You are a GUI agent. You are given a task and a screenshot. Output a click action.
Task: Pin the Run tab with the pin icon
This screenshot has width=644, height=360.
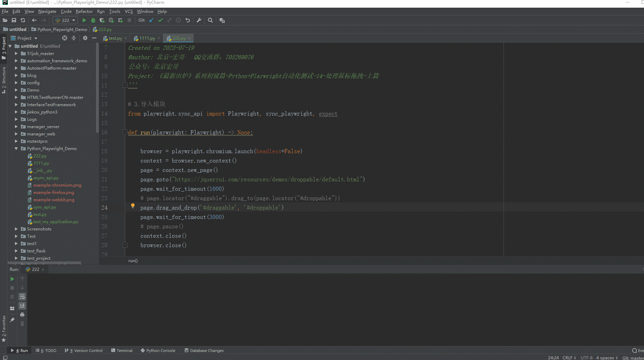(x=12, y=320)
